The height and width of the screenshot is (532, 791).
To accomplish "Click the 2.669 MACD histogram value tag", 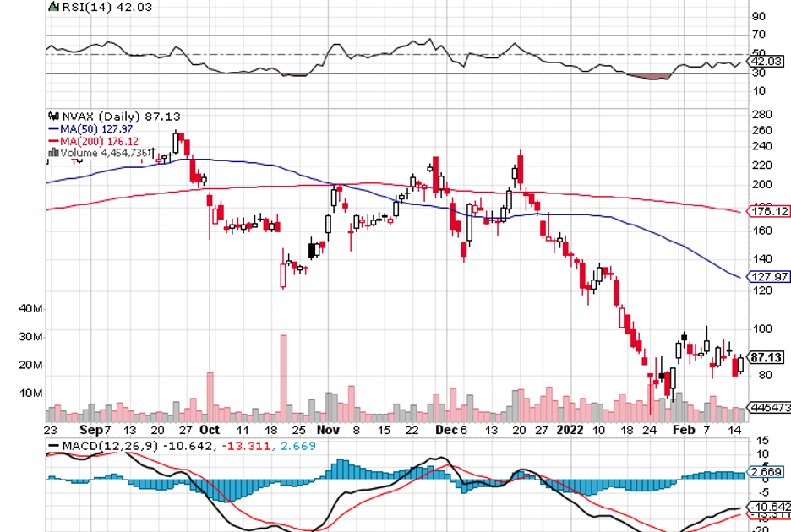I will pos(766,473).
